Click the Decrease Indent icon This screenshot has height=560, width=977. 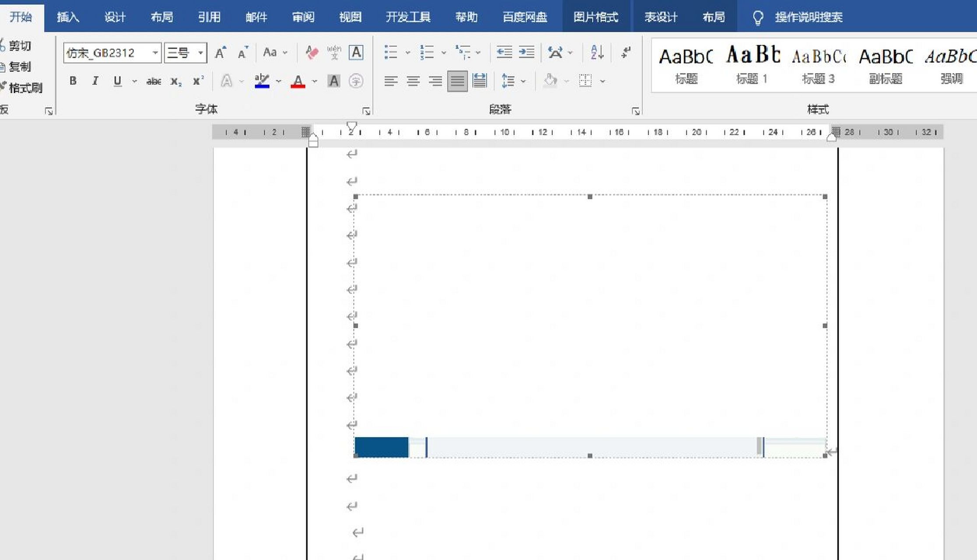coord(504,52)
